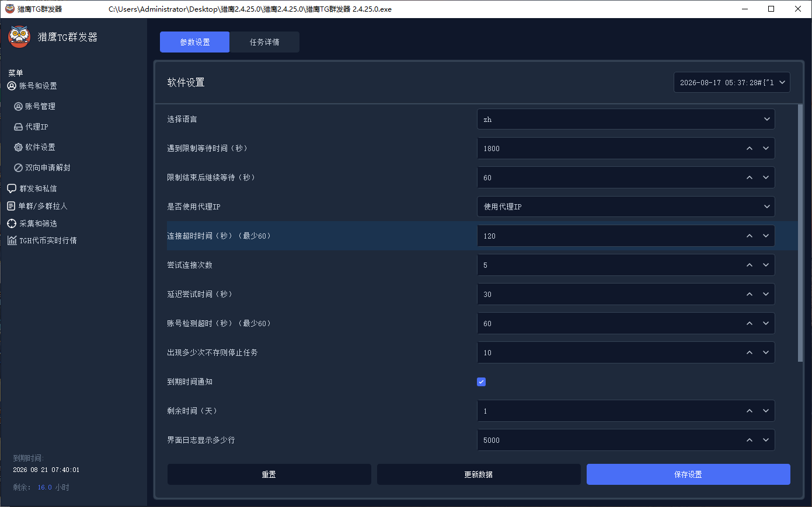Open the timestamp dropdown in header

click(x=732, y=82)
